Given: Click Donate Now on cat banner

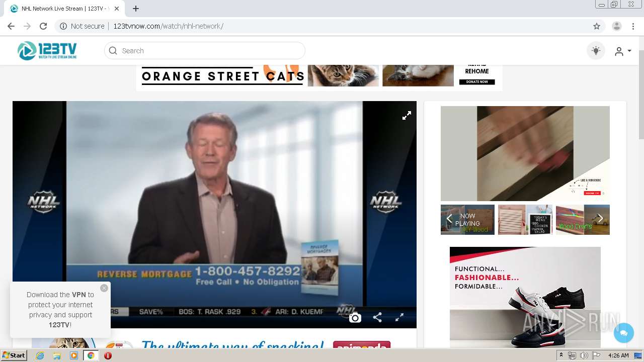Looking at the screenshot, I should click(x=477, y=82).
